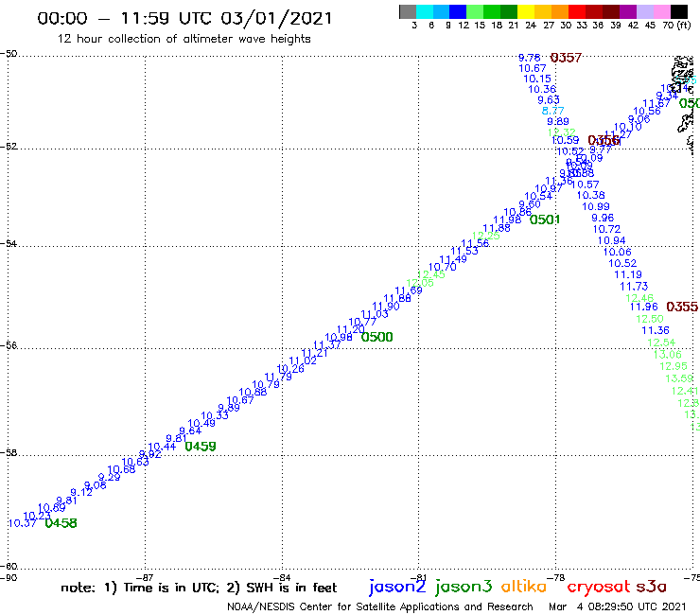
Task: Click the wave height value '10.44'
Action: (x=162, y=447)
